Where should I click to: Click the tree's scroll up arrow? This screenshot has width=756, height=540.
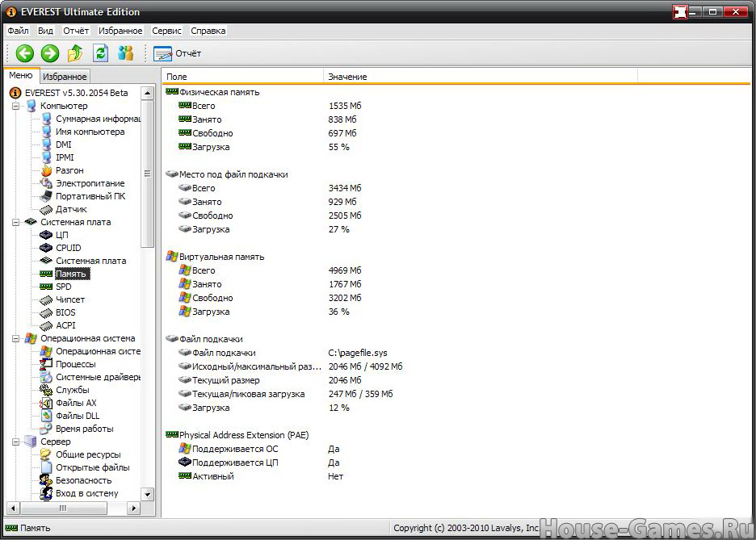tap(148, 93)
